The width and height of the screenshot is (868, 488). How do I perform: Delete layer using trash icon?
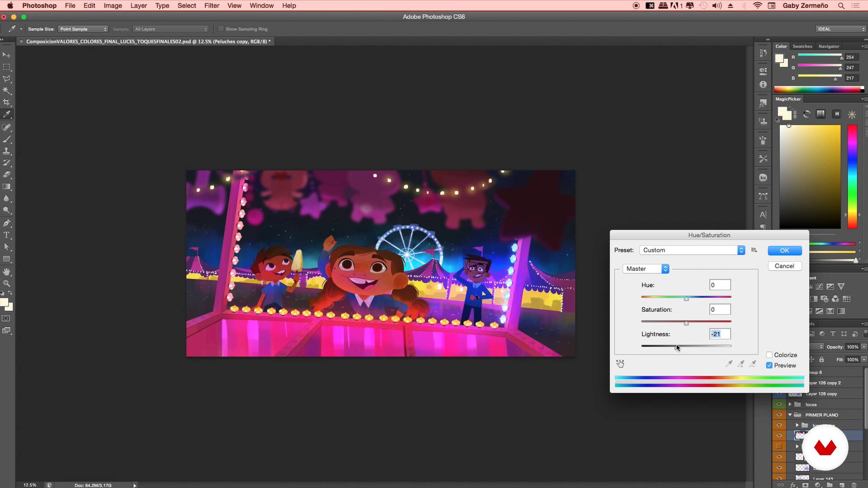coord(854,485)
